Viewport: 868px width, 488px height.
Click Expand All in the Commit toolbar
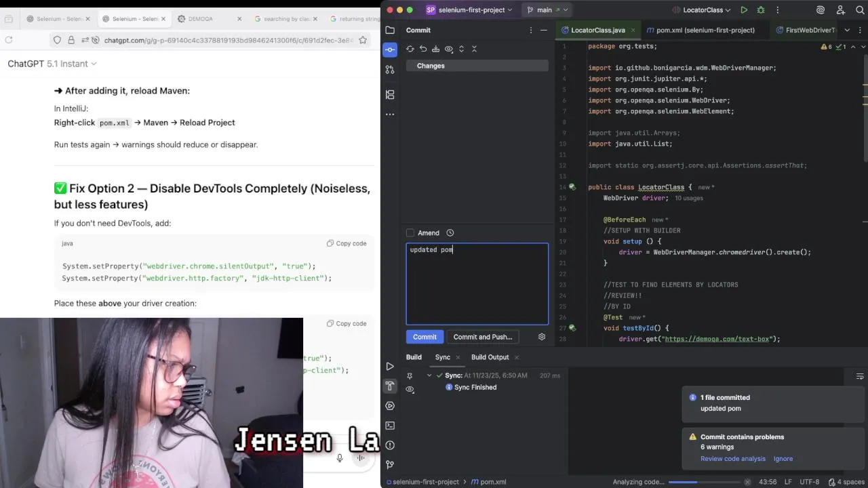coord(462,49)
